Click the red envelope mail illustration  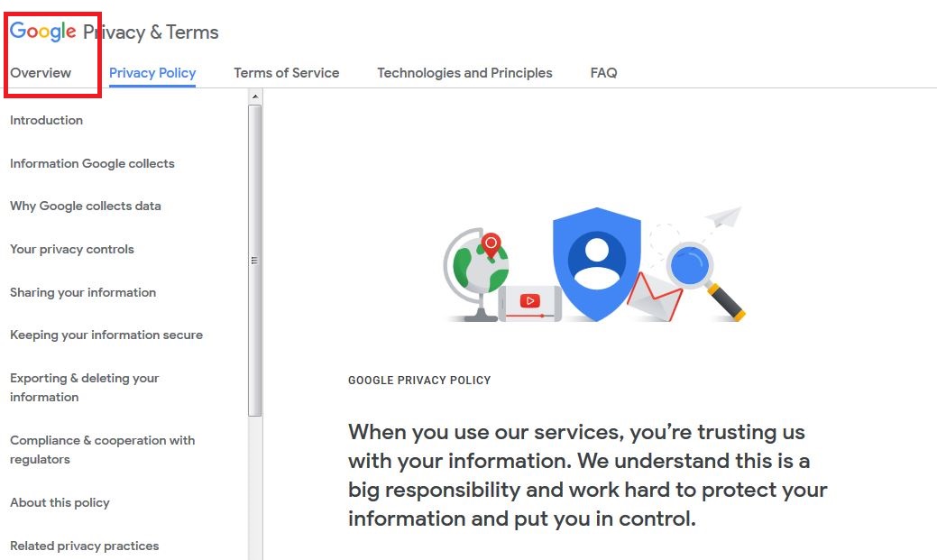click(x=653, y=298)
